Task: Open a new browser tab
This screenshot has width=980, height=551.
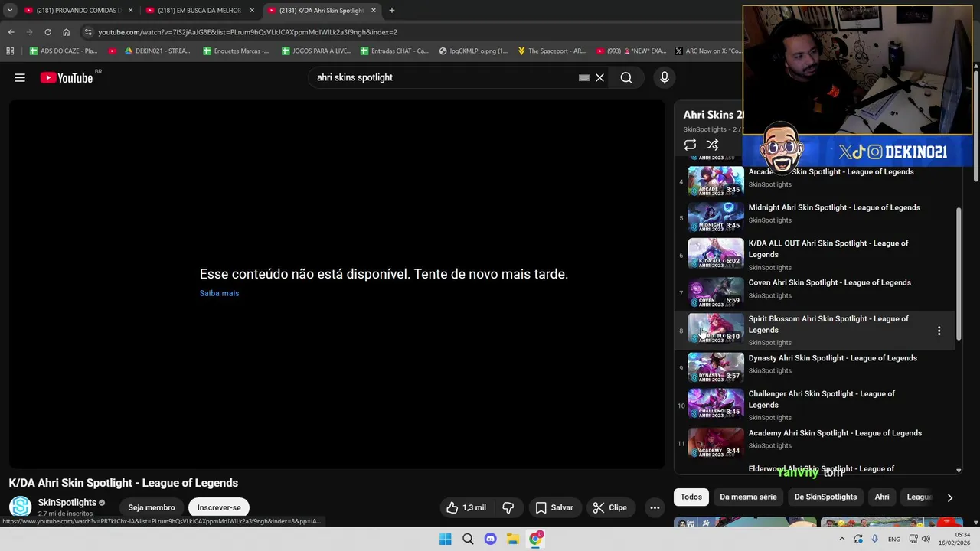Action: click(391, 10)
